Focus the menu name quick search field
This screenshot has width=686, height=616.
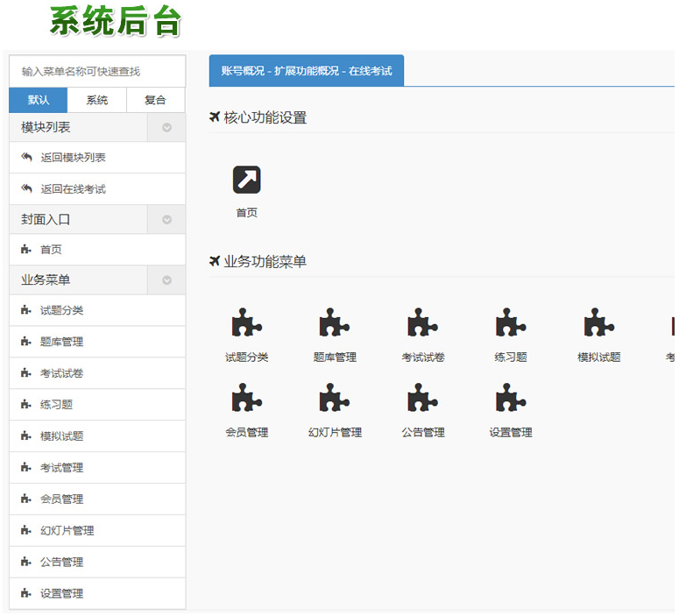97,71
